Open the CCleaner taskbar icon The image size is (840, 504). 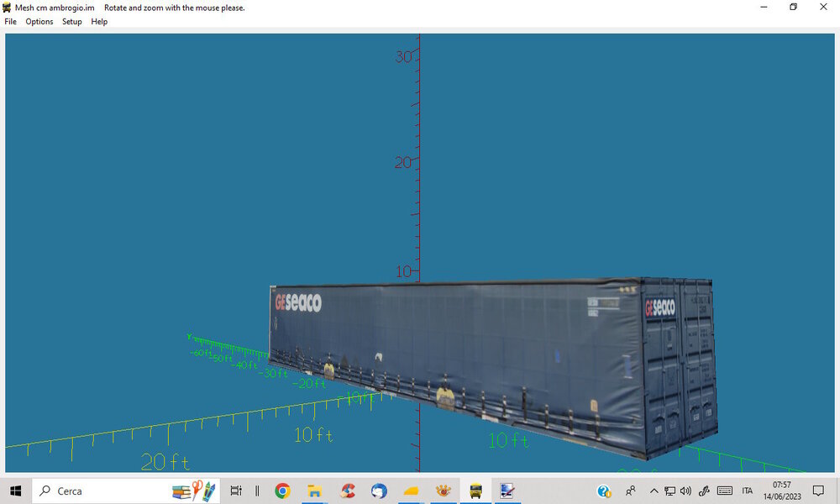tap(347, 491)
